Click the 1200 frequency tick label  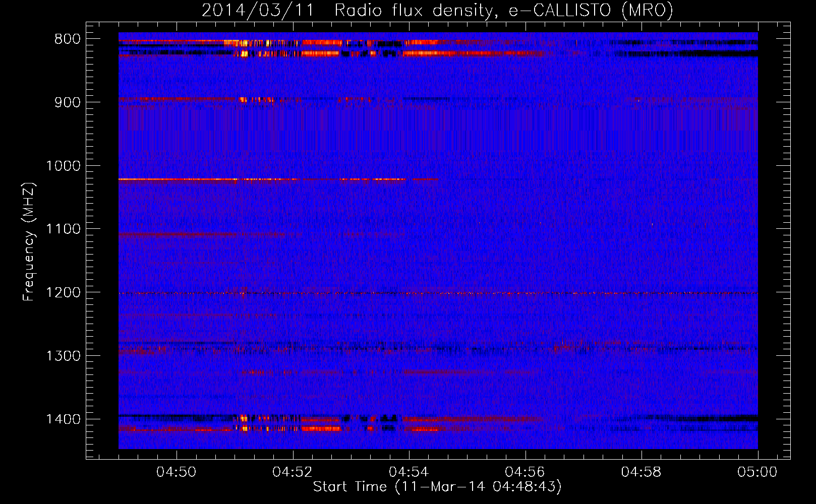[x=63, y=293]
